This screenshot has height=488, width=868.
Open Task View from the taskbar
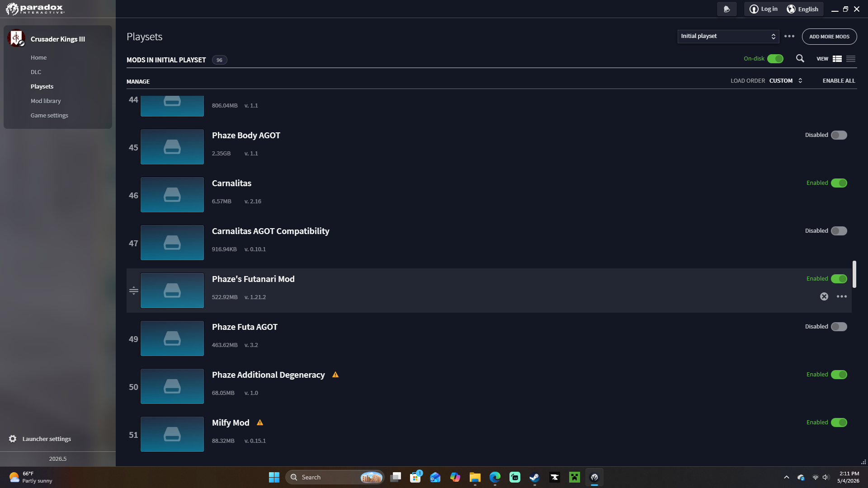[x=396, y=477]
